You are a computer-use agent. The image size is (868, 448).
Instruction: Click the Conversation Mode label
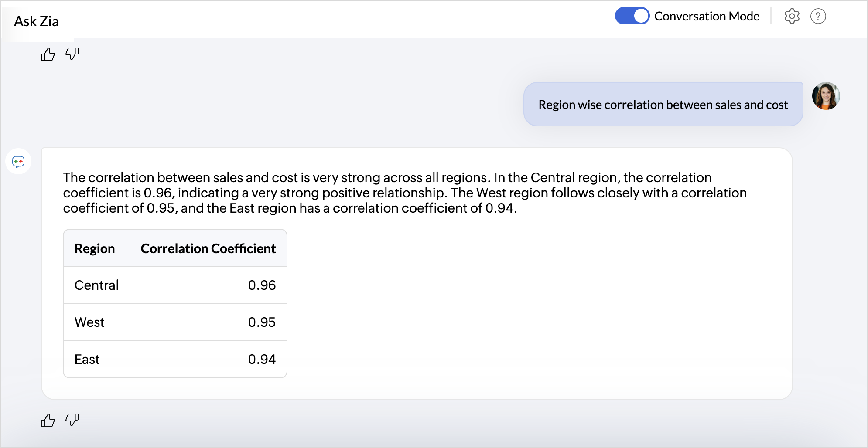707,17
